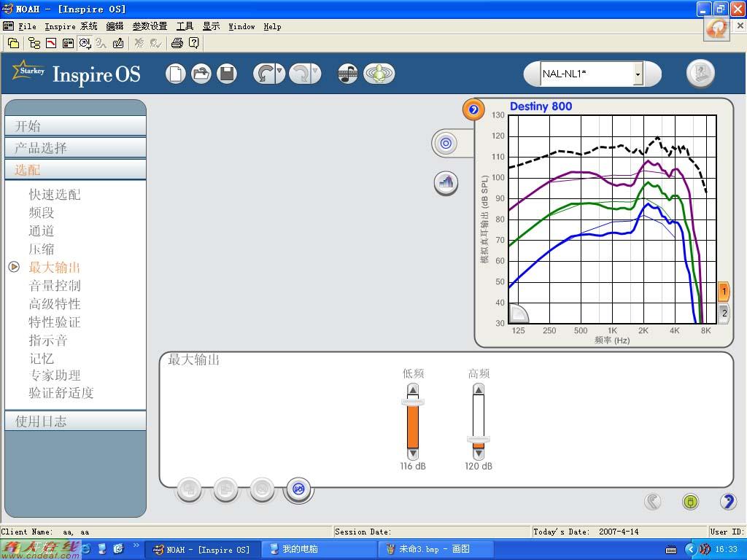The height and width of the screenshot is (560, 747).
Task: Open the Inspire 系统 menu
Action: [71, 27]
